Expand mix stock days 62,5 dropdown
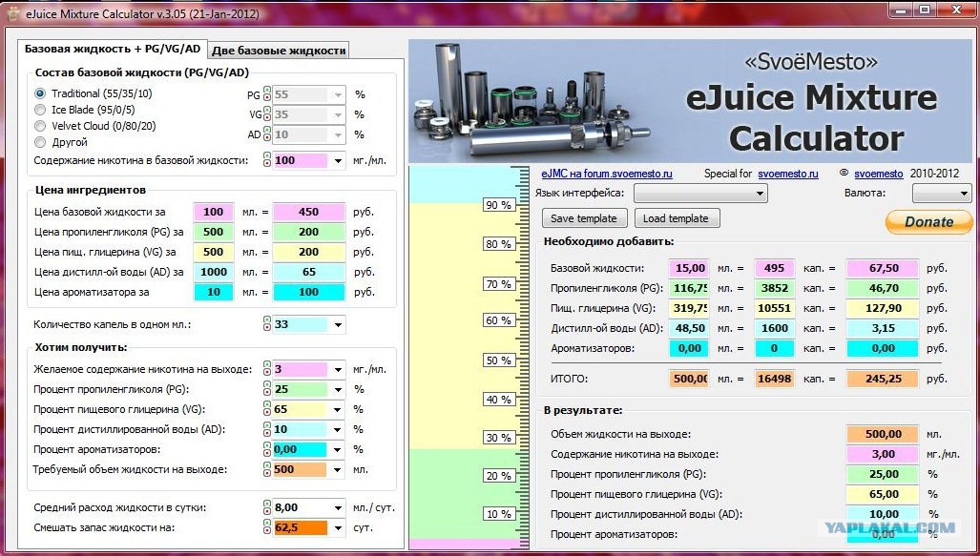Viewport: 980px width, 556px height. [x=338, y=528]
